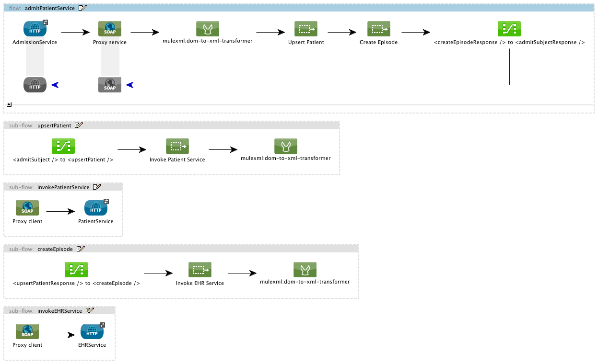Screen dimensions: 598x364
Task: Click the Proxy client icon in invokeEHRService
Action: tap(27, 331)
